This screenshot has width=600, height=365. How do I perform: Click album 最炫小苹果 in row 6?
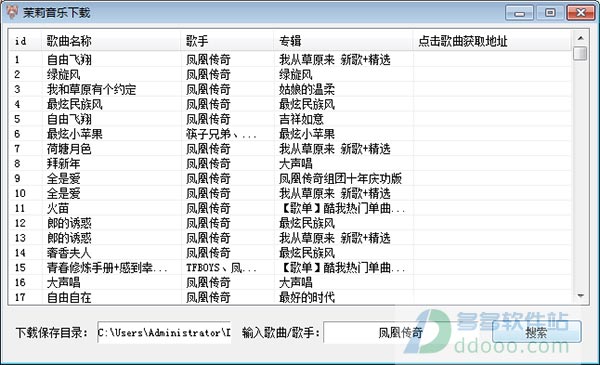[307, 134]
